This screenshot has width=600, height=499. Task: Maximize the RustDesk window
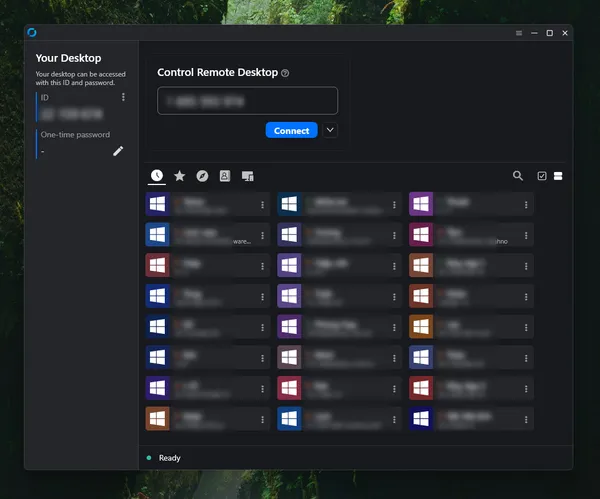coord(549,33)
